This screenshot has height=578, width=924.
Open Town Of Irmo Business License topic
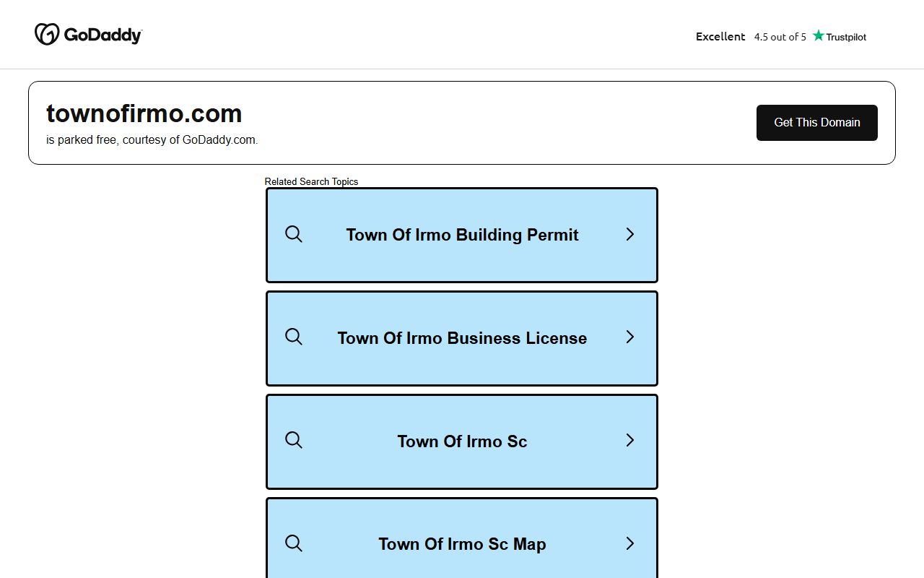(462, 338)
